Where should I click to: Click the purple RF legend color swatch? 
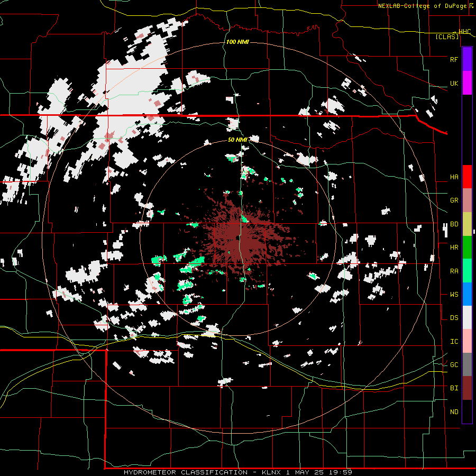pos(467,59)
